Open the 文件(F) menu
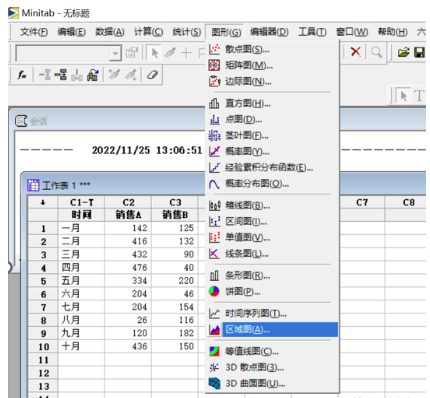Screen dimensions: 430x398 pos(34,32)
